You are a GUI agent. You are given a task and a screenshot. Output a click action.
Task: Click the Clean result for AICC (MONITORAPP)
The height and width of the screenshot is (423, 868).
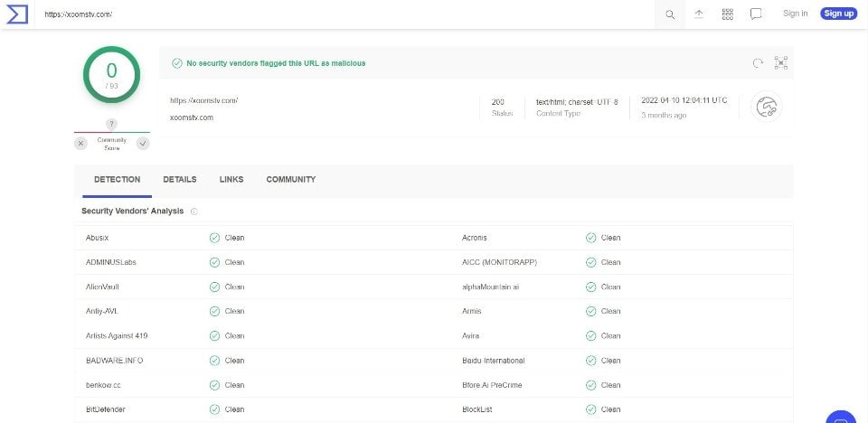tap(610, 262)
